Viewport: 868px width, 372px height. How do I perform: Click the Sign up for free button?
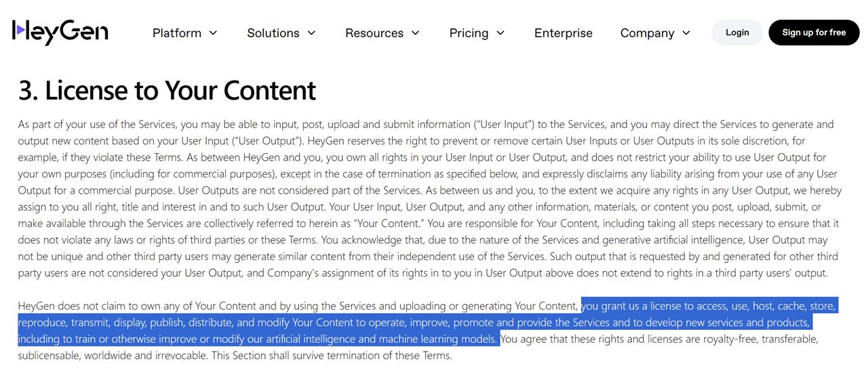(x=814, y=33)
